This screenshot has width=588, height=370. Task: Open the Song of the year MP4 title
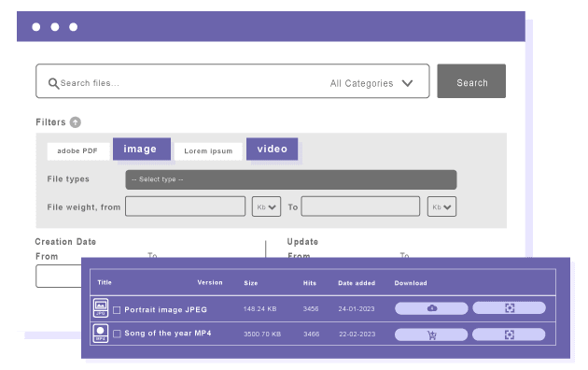(x=168, y=334)
